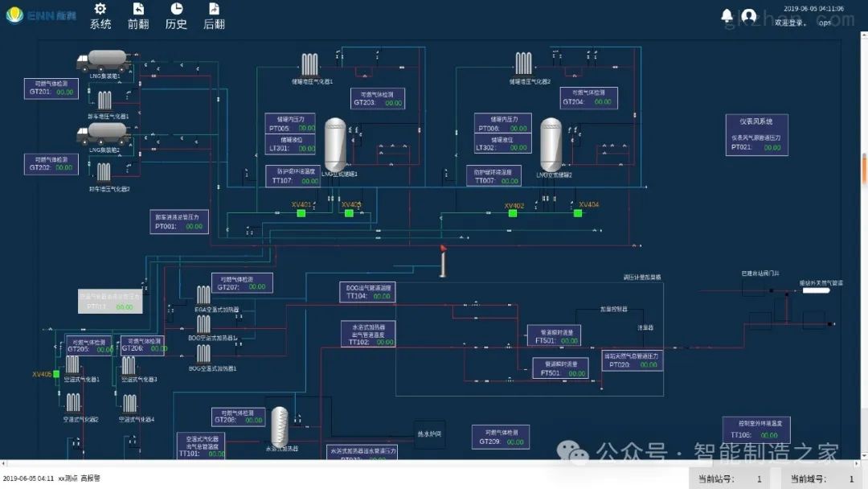Click the LNG立式储罐2 storage tank
The image size is (868, 489).
point(551,143)
